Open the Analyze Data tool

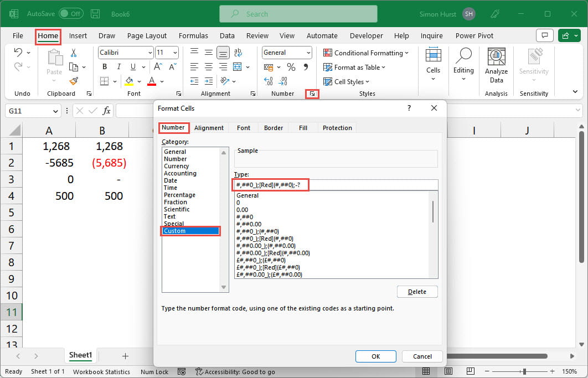(496, 65)
